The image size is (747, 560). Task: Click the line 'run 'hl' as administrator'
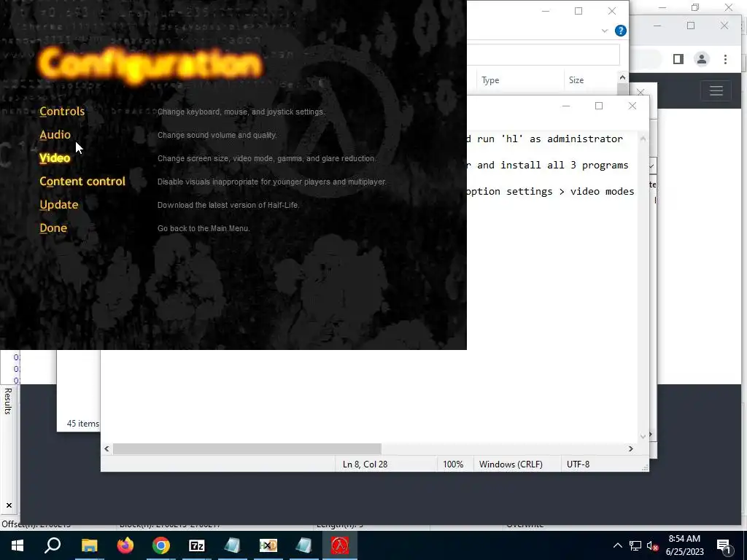click(550, 139)
